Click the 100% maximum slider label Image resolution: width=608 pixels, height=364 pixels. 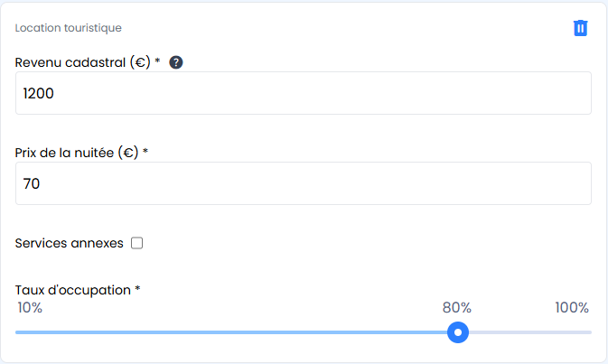click(x=572, y=308)
